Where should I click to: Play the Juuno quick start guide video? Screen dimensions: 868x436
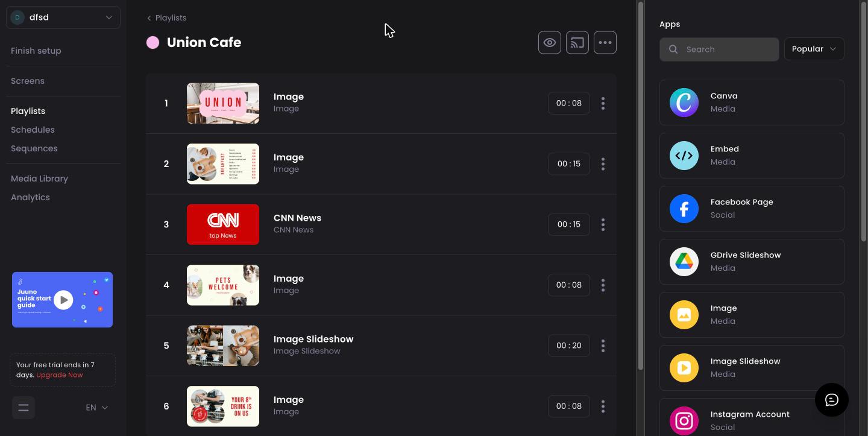tap(63, 300)
